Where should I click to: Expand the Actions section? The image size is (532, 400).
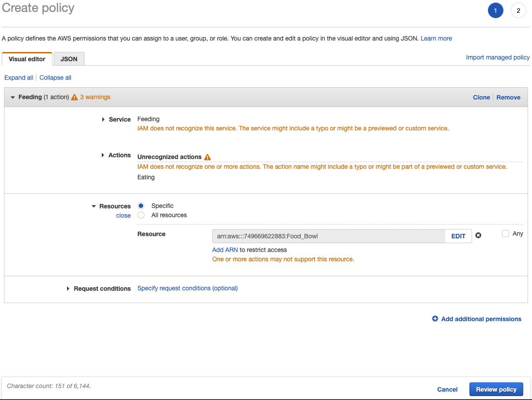point(103,155)
